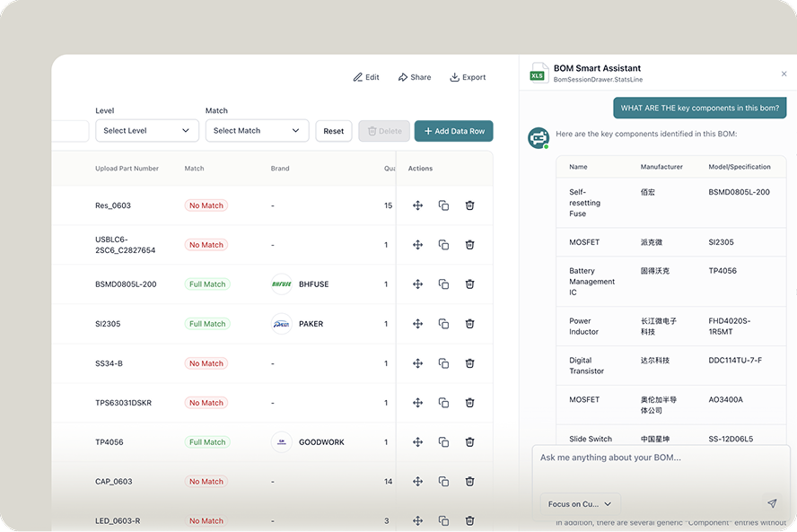Viewport: 797px width, 532px height.
Task: Open the Select Level dropdown
Action: 147,131
